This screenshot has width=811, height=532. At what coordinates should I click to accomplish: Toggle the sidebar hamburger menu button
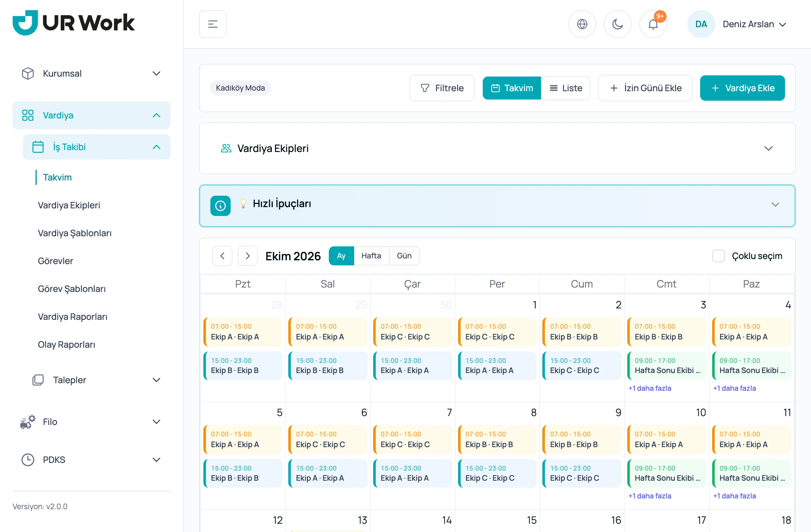pyautogui.click(x=213, y=24)
